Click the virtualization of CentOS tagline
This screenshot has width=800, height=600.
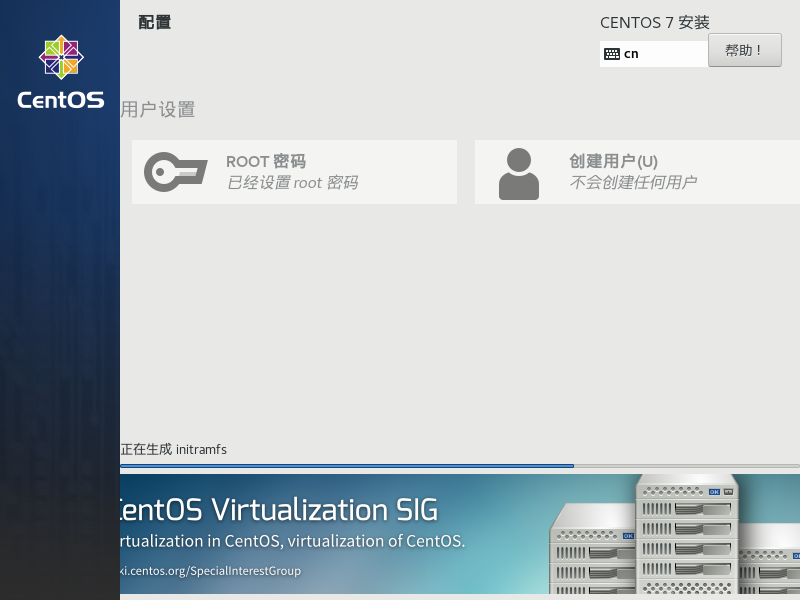(x=292, y=541)
